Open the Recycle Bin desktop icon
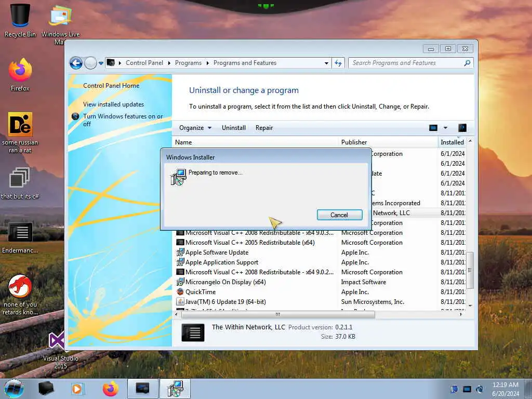Image resolution: width=532 pixels, height=399 pixels. pos(20,20)
